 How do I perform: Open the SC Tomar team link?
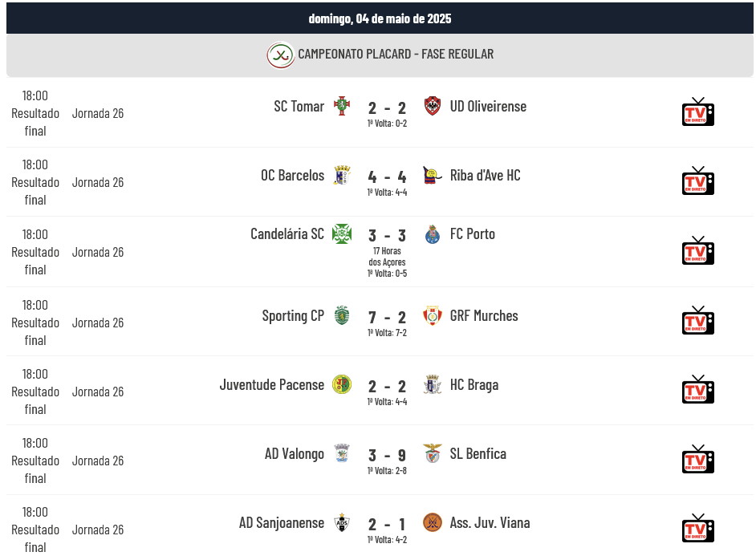coord(299,106)
